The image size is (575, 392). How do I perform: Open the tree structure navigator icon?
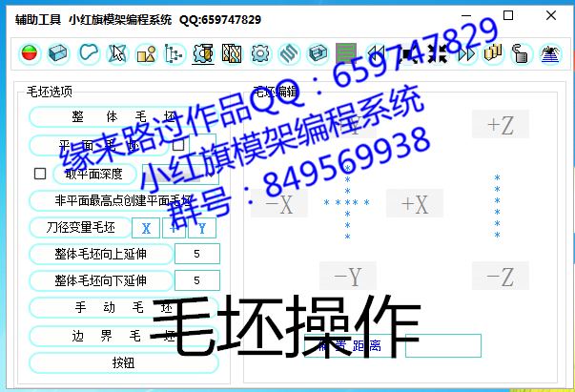[x=175, y=53]
